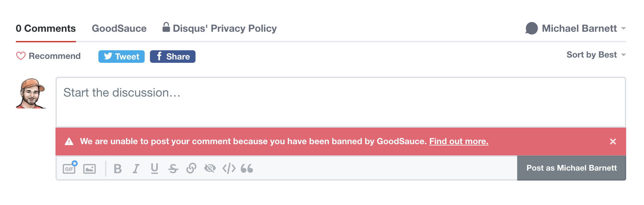Insert a blockquote using the quote icon
Screen dimensions: 644x205
click(247, 169)
